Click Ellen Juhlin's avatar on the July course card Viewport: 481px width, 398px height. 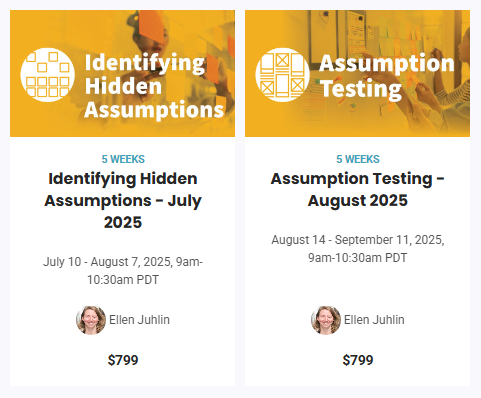click(91, 320)
